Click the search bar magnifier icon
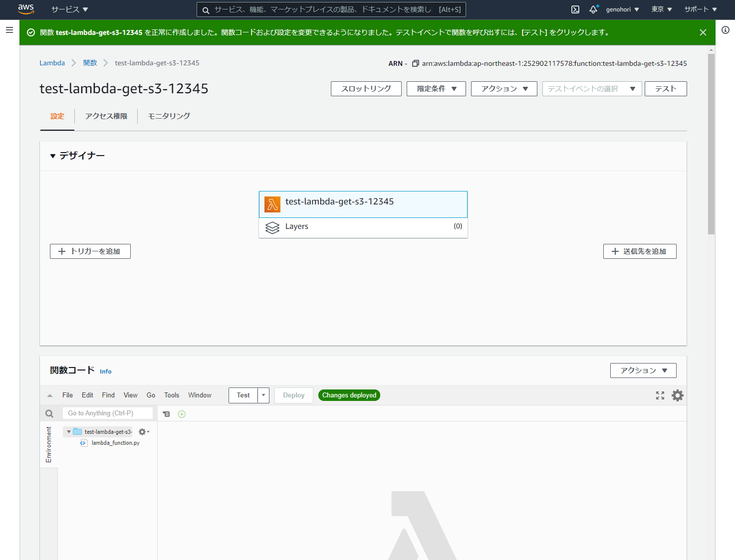Image resolution: width=735 pixels, height=560 pixels. pyautogui.click(x=206, y=10)
